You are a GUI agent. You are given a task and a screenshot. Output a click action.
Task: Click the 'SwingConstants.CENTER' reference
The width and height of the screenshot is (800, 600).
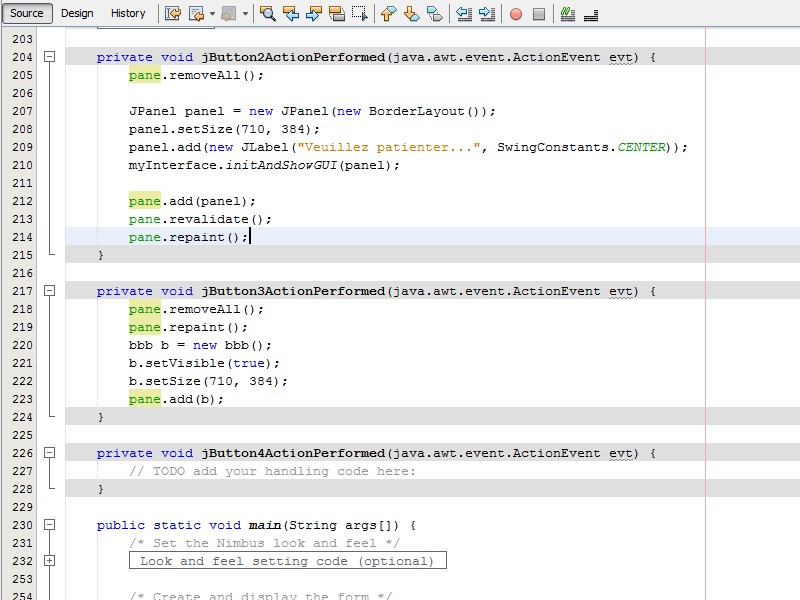[581, 147]
